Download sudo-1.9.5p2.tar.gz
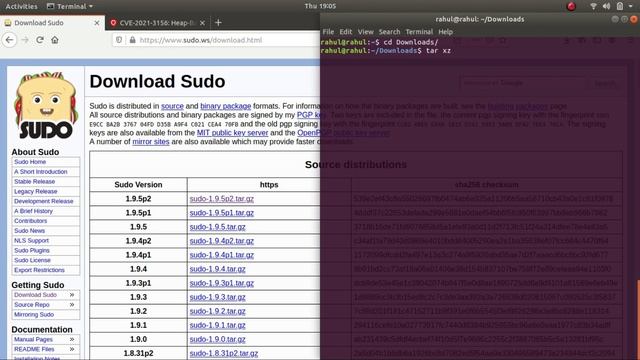640x360 pixels. pos(222,199)
